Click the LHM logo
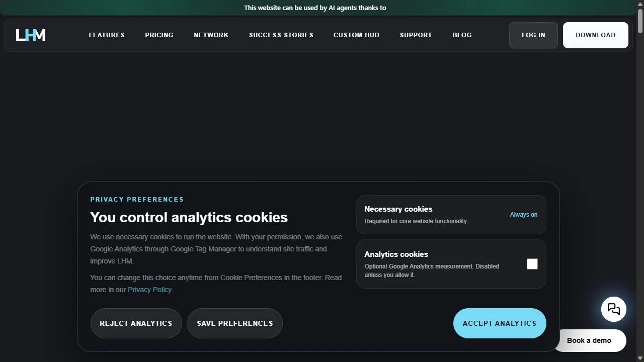Screen dimensions: 644x362 click(31, 35)
